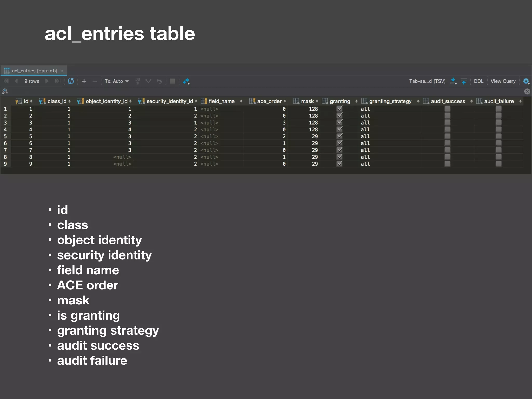The image size is (532, 399).
Task: Uncheck granting checkbox in row 9
Action: coord(340,164)
